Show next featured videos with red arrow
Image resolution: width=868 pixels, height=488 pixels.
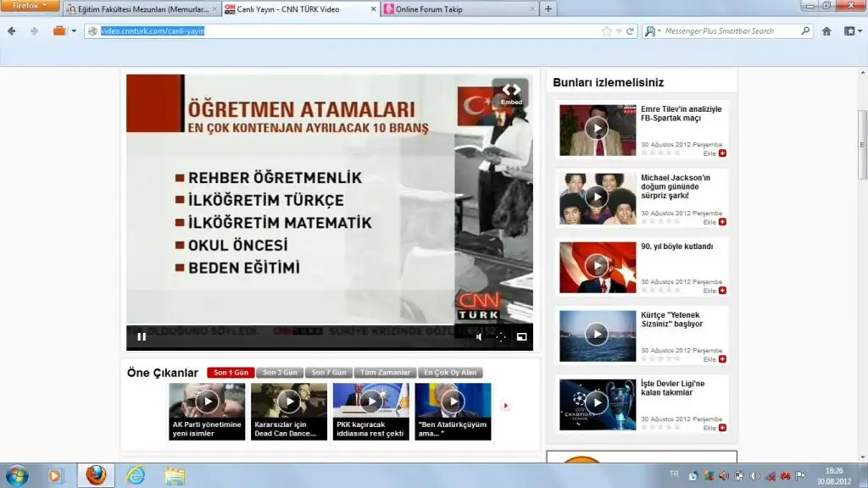tap(505, 406)
